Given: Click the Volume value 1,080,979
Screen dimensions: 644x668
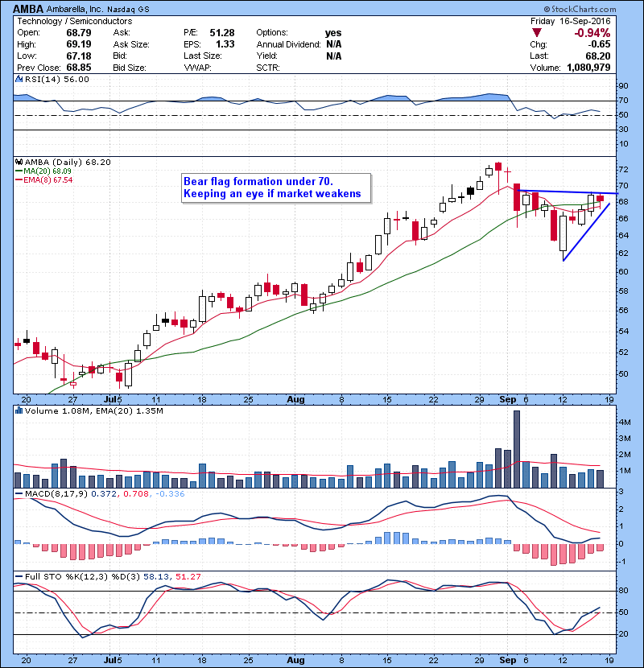Looking at the screenshot, I should 588,68.
